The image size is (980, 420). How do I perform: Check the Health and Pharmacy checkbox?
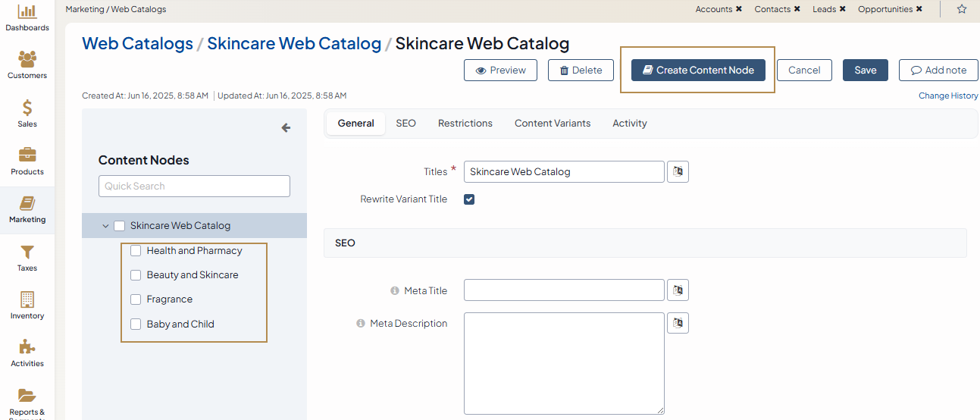click(136, 251)
